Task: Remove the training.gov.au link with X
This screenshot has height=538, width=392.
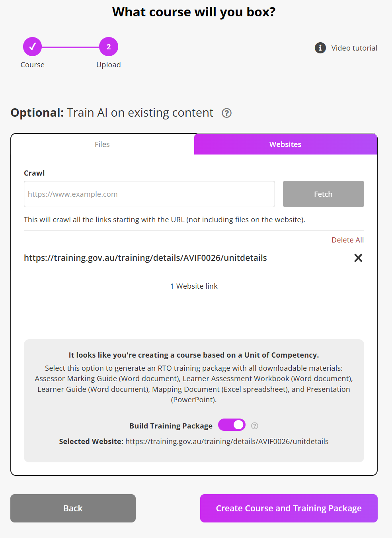Action: tap(358, 258)
